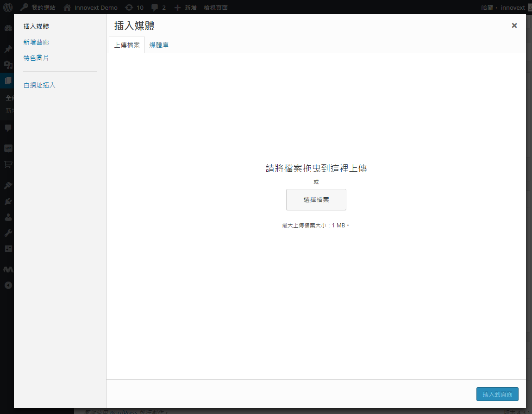Choose 特色圖片 in the media sidebar
Image resolution: width=532 pixels, height=414 pixels.
36,58
